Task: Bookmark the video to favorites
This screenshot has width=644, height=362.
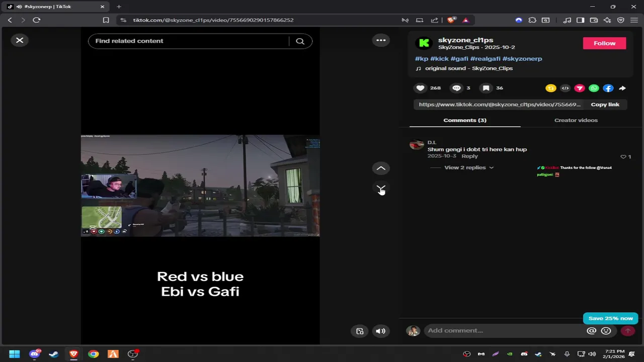Action: (486, 88)
